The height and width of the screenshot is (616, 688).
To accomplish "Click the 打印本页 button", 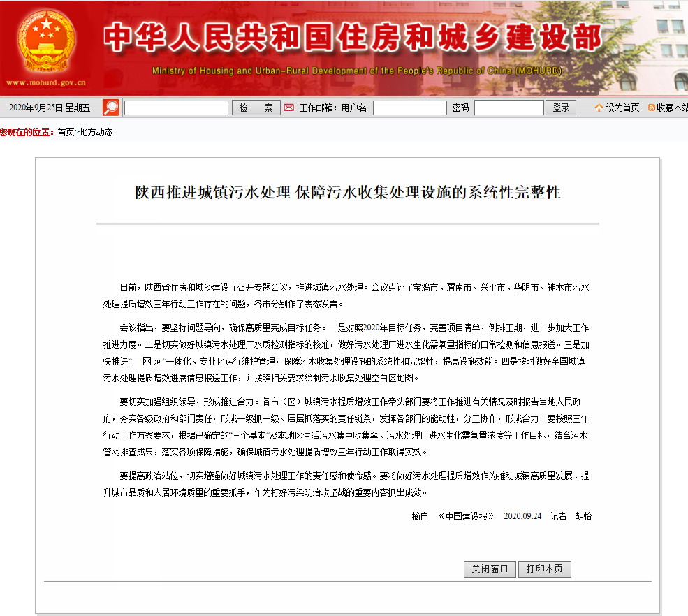I will click(545, 569).
